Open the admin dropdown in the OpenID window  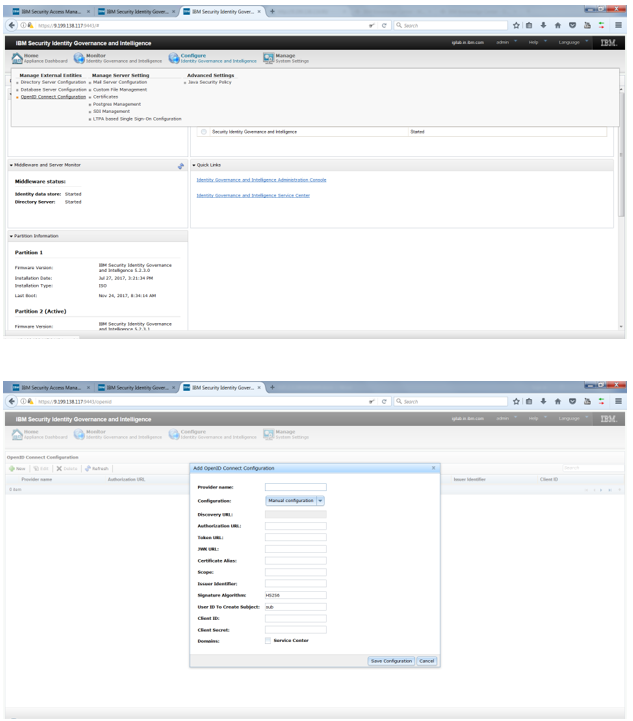pyautogui.click(x=507, y=418)
